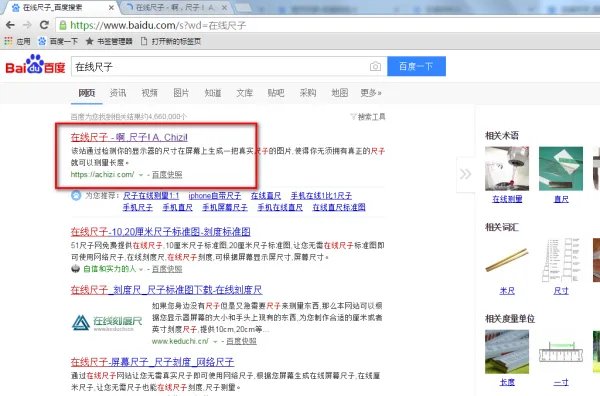
Task: Open 百度快照 for 自信和实力的人 result
Action: (x=167, y=269)
